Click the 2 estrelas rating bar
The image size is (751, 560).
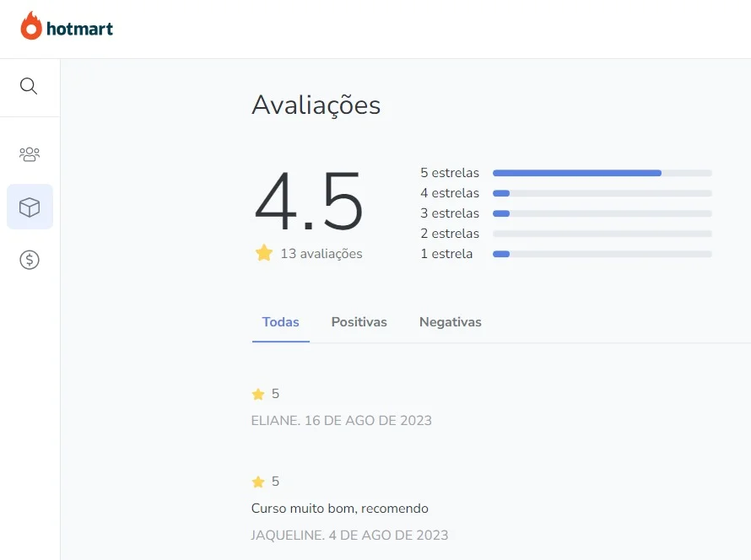[x=602, y=234]
